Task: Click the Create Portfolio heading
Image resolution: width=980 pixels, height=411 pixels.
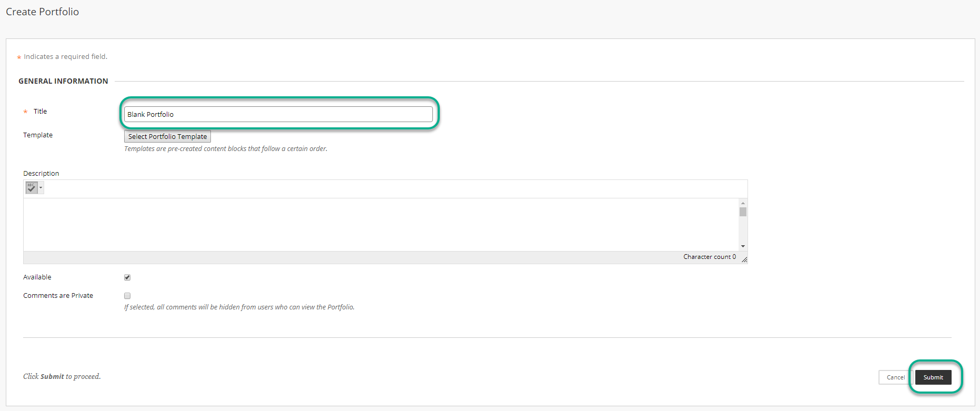Action: tap(43, 12)
